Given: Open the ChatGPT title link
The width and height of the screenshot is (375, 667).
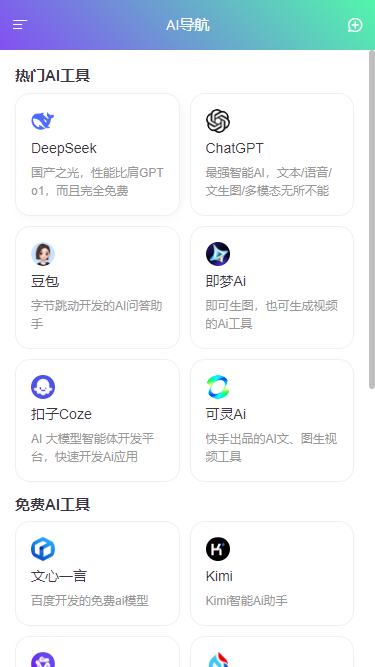Looking at the screenshot, I should click(x=235, y=148).
